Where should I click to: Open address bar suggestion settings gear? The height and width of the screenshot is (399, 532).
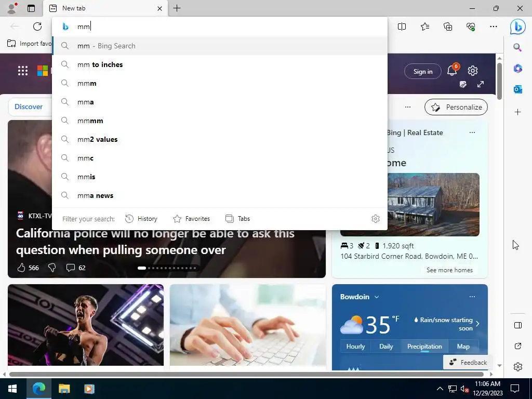tap(375, 219)
